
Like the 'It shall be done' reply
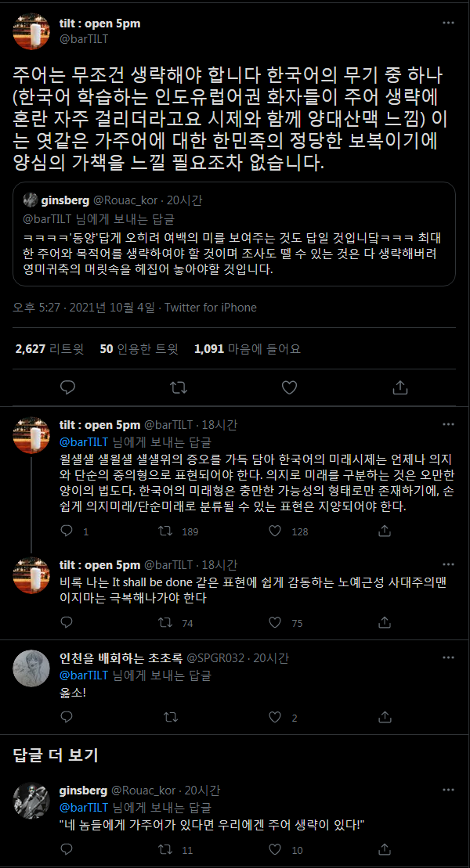(x=276, y=623)
